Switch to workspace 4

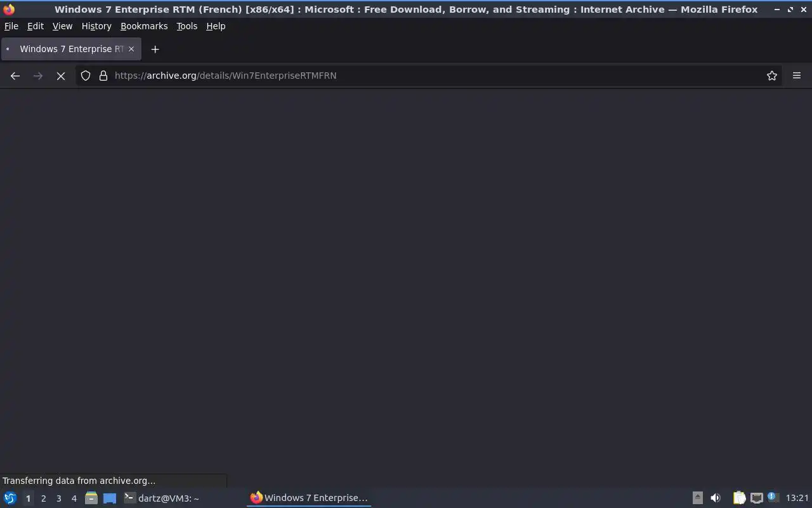[74, 498]
